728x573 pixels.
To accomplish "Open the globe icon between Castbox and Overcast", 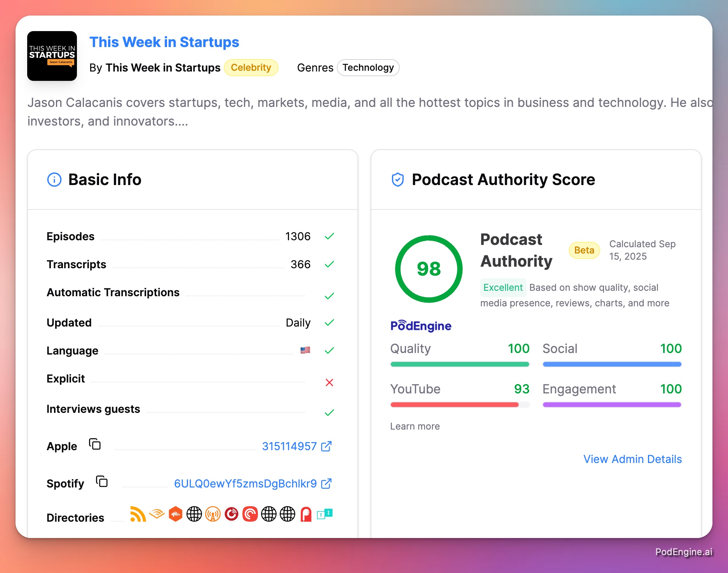I will pos(194,514).
